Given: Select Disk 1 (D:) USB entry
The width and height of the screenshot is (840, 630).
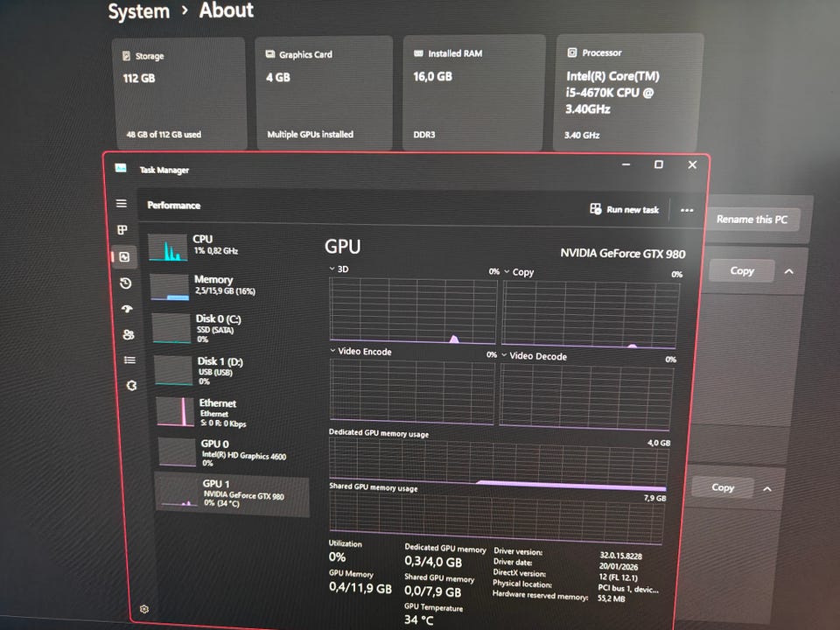Looking at the screenshot, I should point(228,370).
